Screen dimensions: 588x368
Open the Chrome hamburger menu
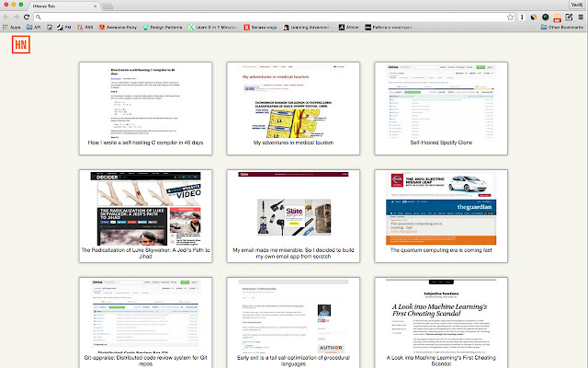[581, 17]
